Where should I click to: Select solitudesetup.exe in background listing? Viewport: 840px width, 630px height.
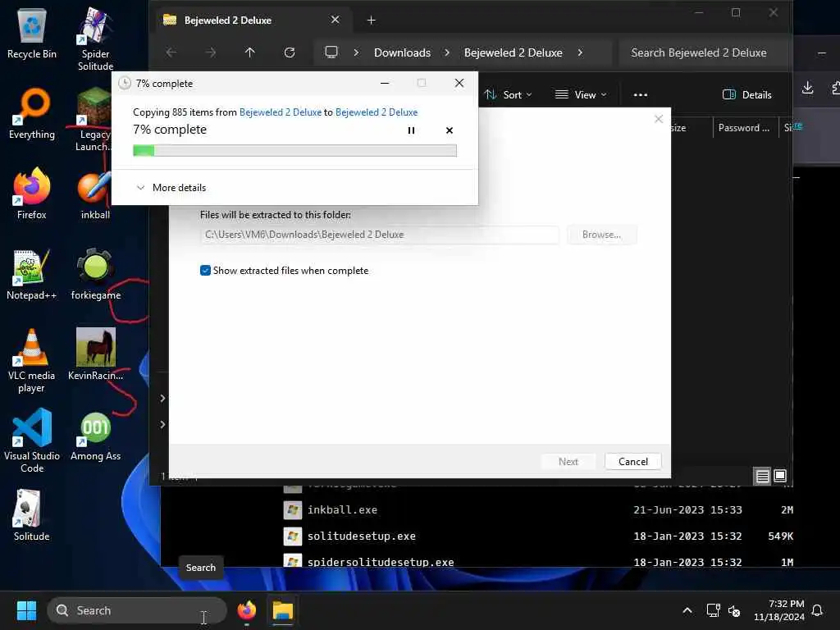coord(362,536)
